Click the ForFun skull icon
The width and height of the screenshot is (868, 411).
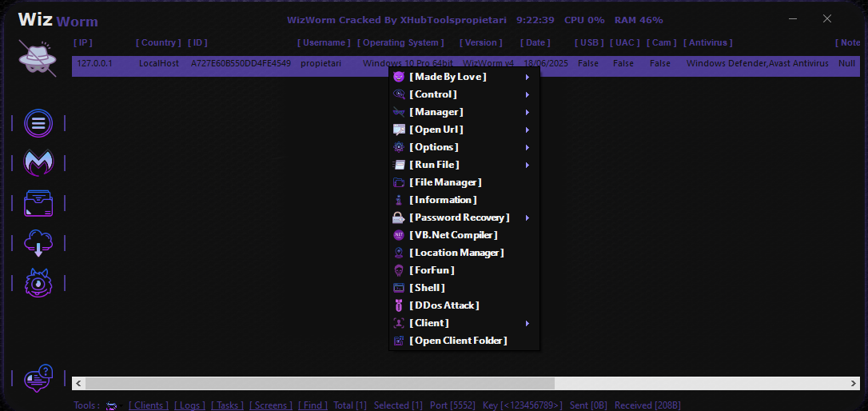(399, 270)
